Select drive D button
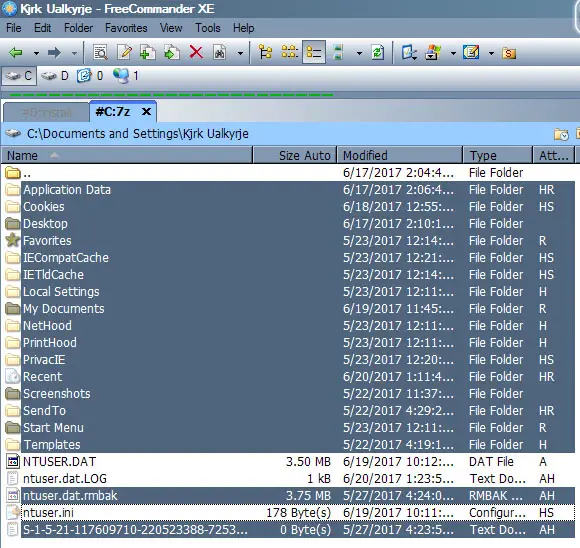The height and width of the screenshot is (548, 580). click(55, 76)
